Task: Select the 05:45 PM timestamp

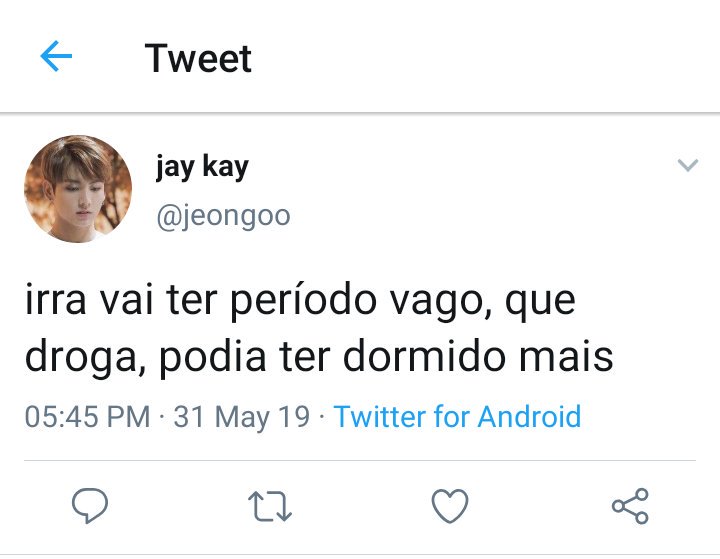Action: [x=87, y=417]
